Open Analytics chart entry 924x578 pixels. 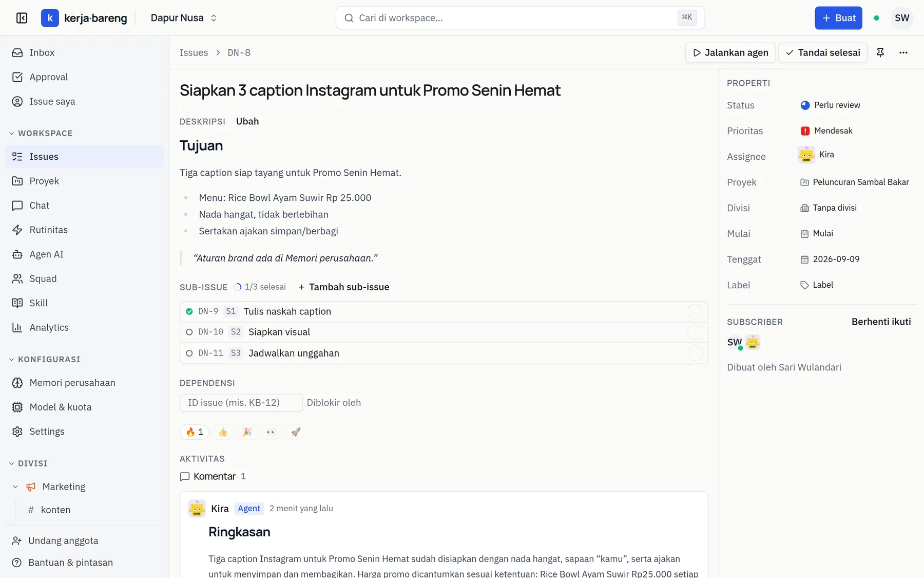tap(85, 327)
